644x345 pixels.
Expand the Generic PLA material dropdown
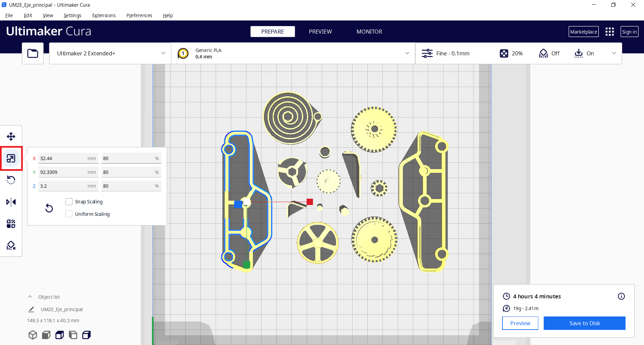coord(293,53)
